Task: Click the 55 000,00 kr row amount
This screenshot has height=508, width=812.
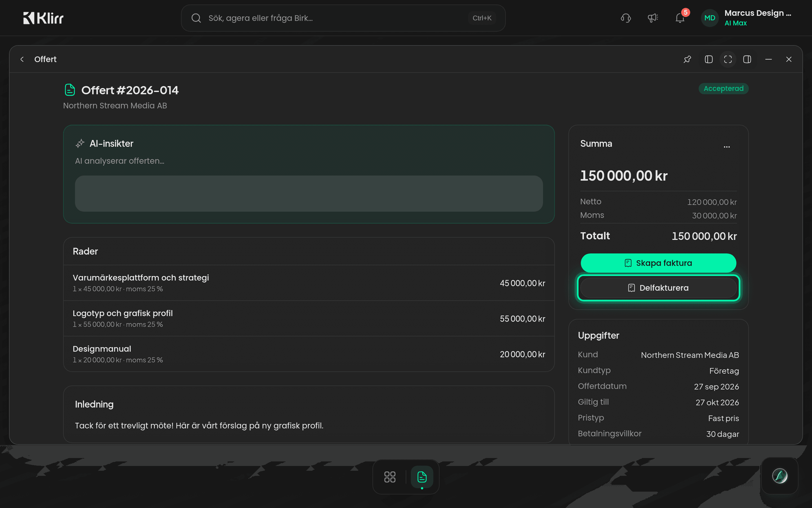Action: (522, 319)
